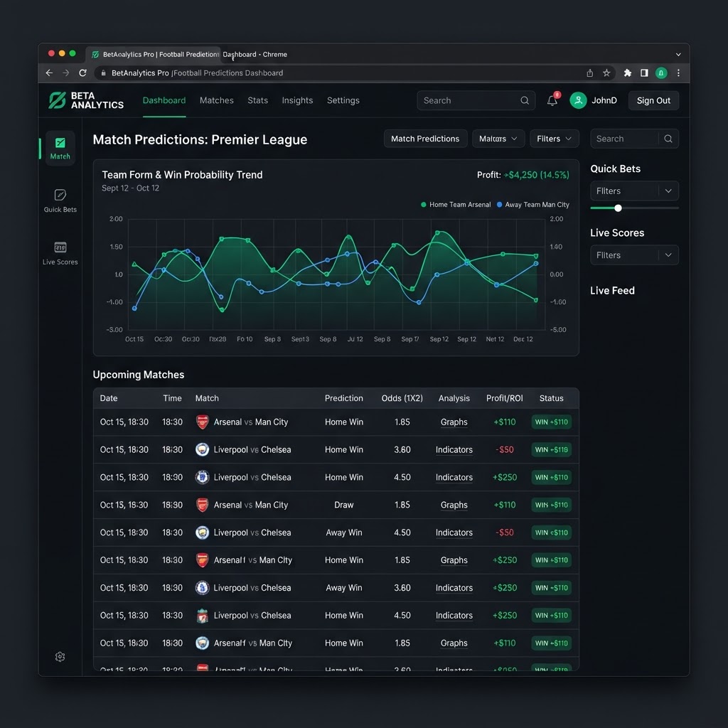Click the Prediction column header
Image resolution: width=728 pixels, height=728 pixels.
coord(343,398)
